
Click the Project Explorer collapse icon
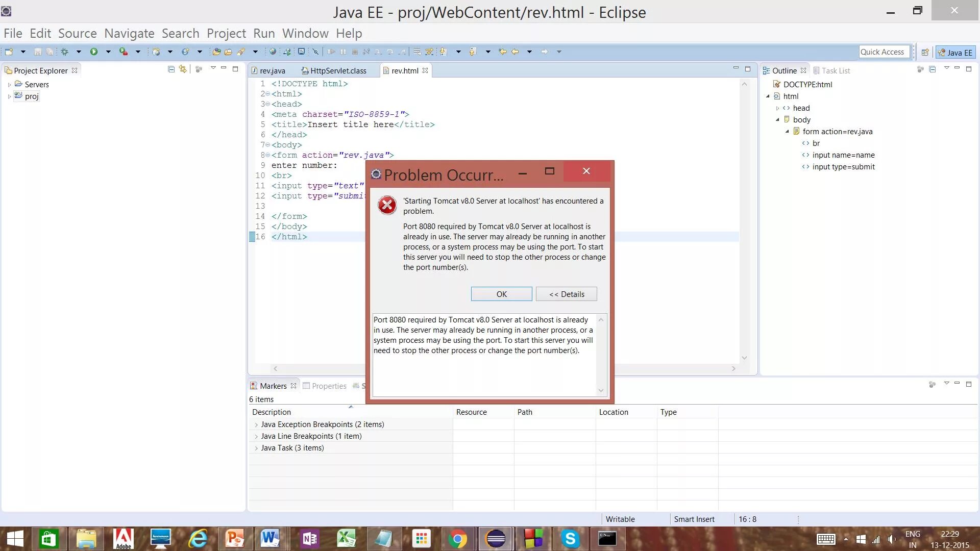(x=170, y=70)
